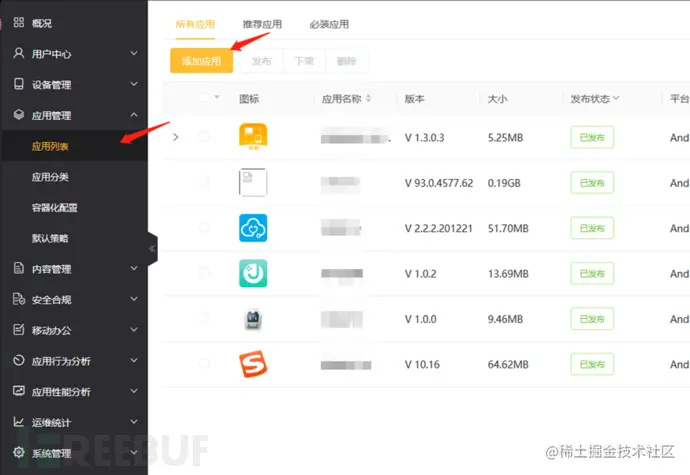690x475 pixels.
Task: Click the 下架 button
Action: coord(304,61)
